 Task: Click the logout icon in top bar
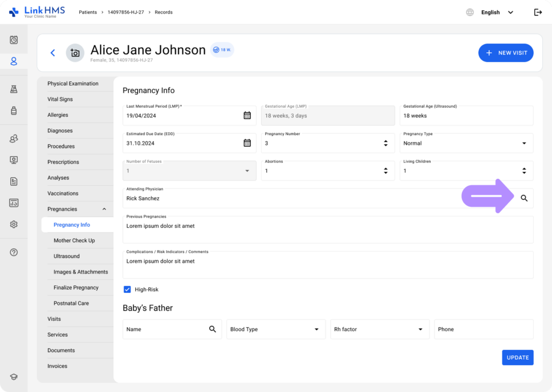537,12
